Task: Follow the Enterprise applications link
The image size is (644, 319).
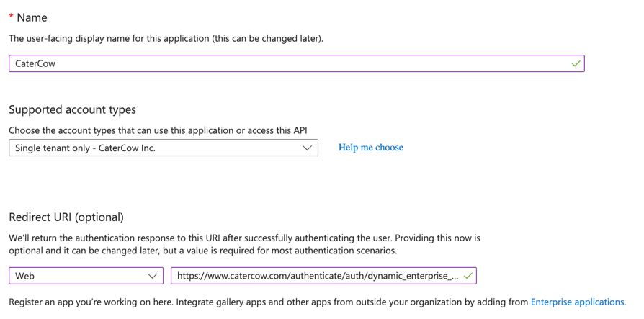Action: point(578,302)
